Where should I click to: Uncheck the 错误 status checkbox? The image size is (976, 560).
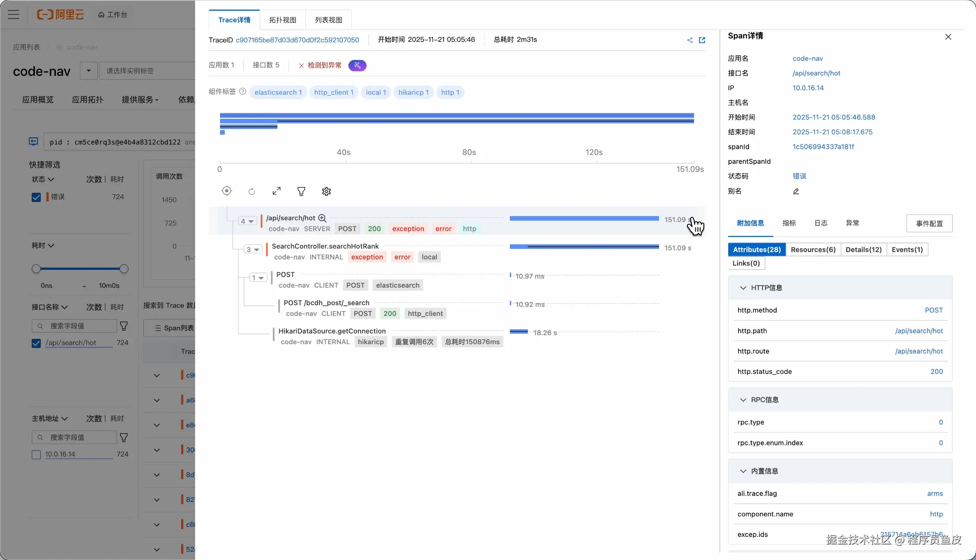coord(36,197)
